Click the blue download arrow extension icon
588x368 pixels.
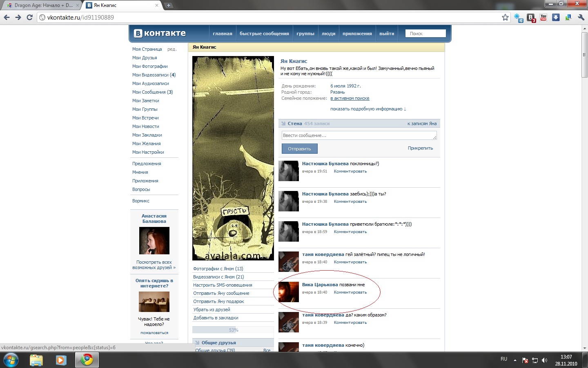tap(556, 18)
